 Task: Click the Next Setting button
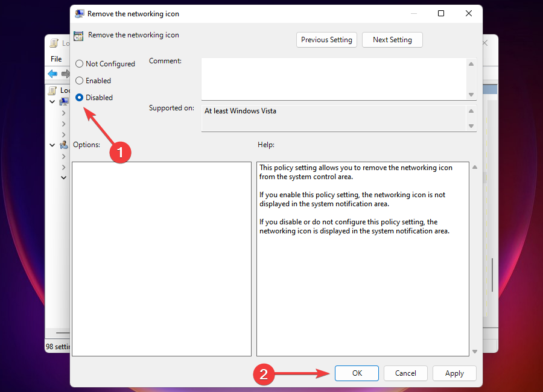tap(392, 39)
